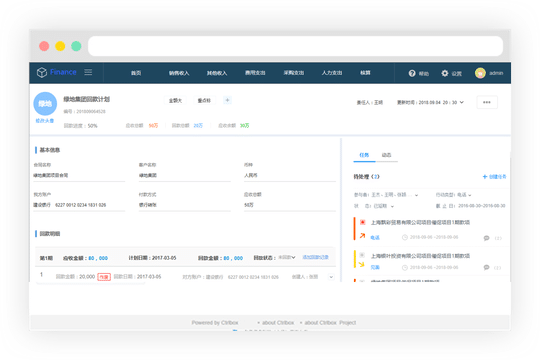Click the round blue 绿地 avatar
Screen dimensions: 540x360
pyautogui.click(x=45, y=103)
